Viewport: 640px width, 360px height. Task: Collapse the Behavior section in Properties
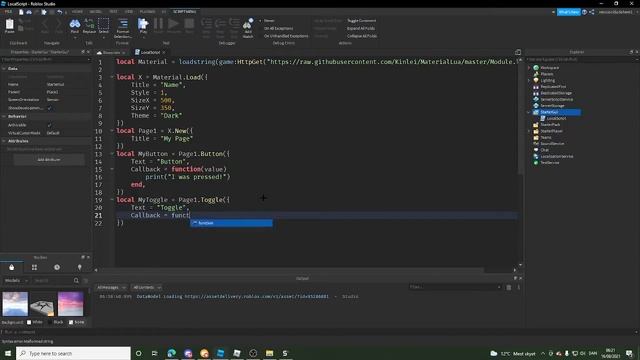(x=4, y=116)
